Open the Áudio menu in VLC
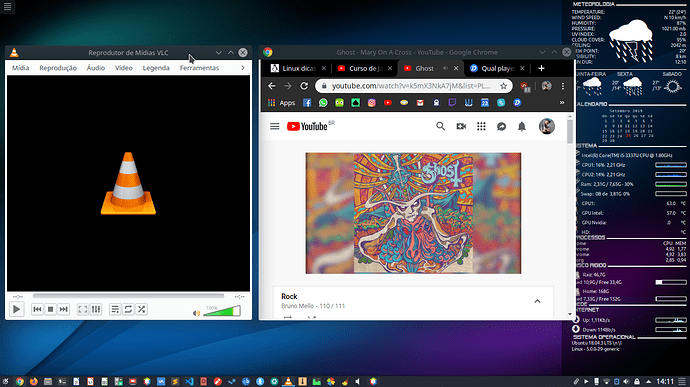Image resolution: width=690 pixels, height=387 pixels. tap(95, 68)
